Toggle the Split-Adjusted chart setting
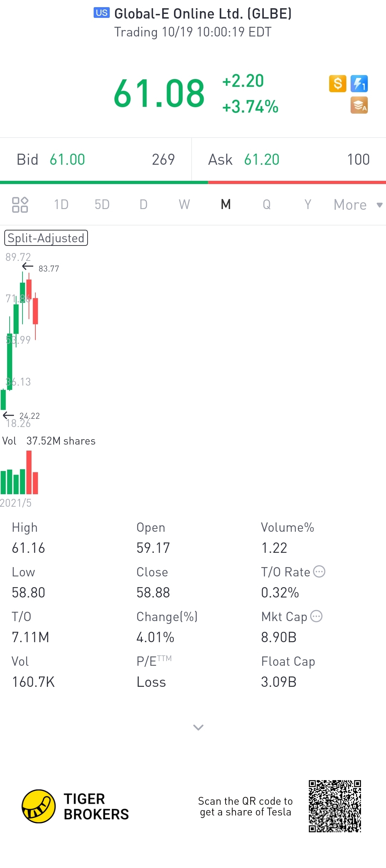 (46, 238)
